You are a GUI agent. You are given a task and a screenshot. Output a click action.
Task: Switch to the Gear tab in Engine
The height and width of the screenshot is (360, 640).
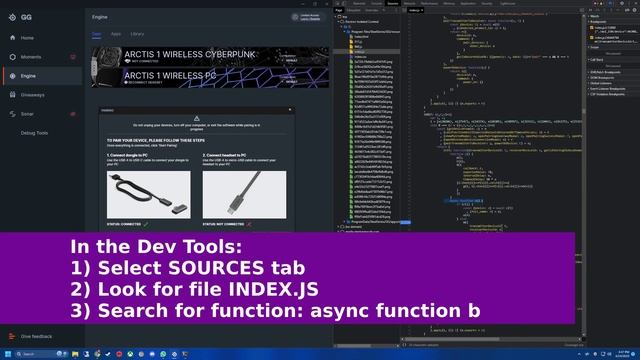pyautogui.click(x=96, y=34)
